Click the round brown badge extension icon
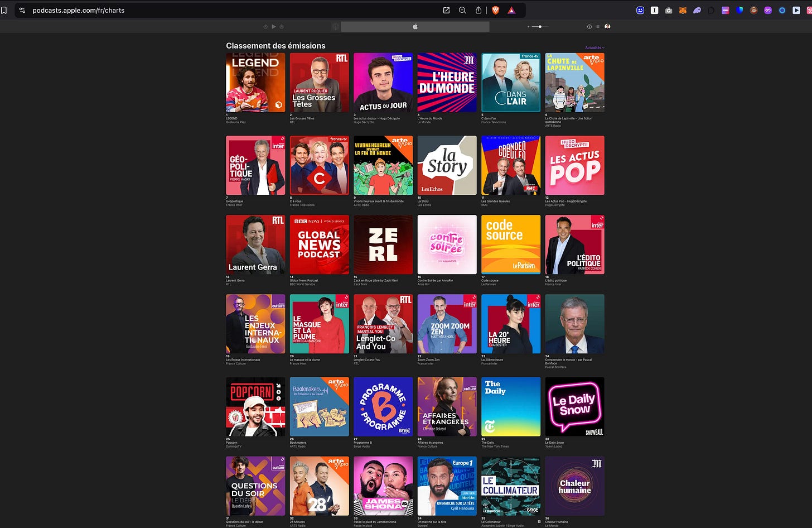812x528 pixels. [x=753, y=10]
